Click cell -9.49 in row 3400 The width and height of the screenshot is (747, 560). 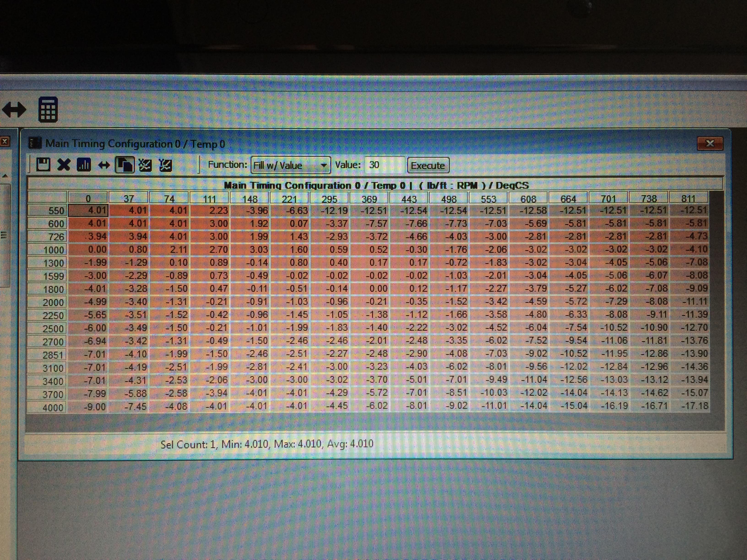point(489,380)
